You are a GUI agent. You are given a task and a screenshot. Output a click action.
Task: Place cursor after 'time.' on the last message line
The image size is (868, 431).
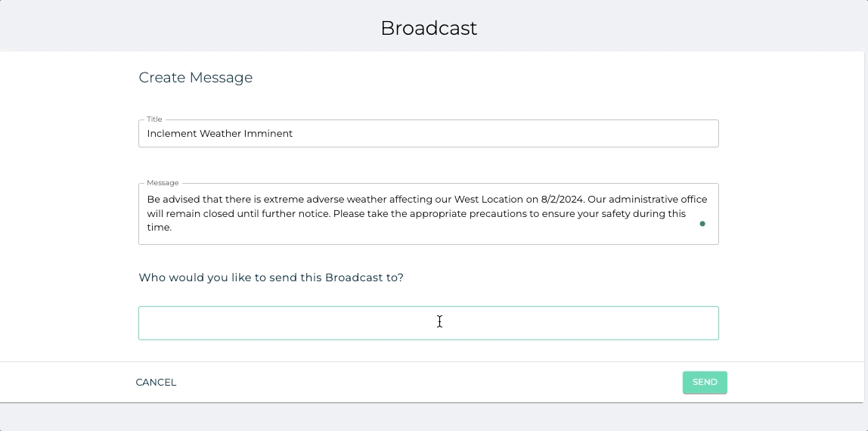172,228
